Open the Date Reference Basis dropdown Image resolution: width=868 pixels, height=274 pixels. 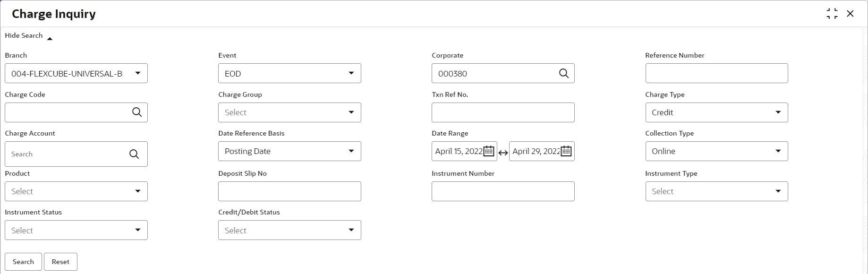pos(351,151)
